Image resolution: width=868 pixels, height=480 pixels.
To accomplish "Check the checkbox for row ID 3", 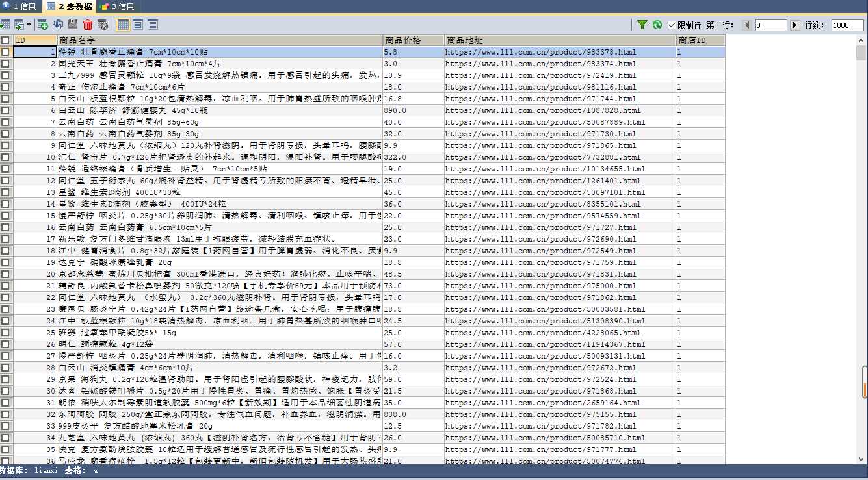I will (5, 75).
